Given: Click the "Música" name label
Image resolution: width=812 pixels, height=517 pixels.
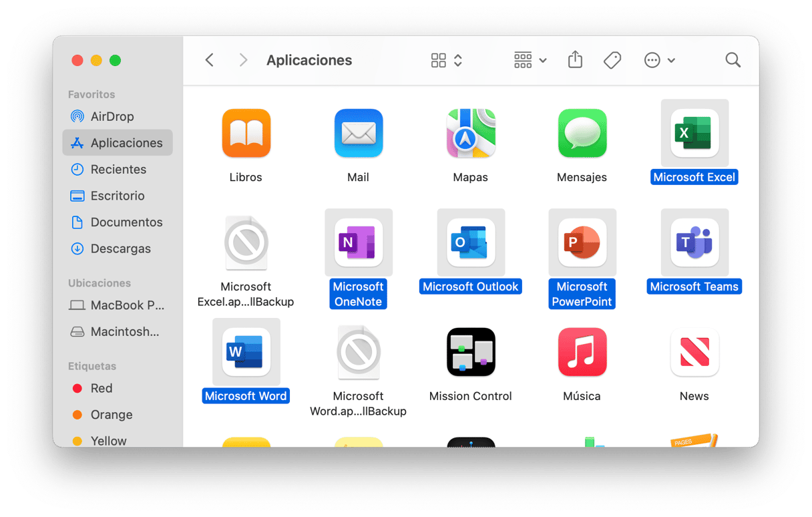Looking at the screenshot, I should tap(582, 396).
